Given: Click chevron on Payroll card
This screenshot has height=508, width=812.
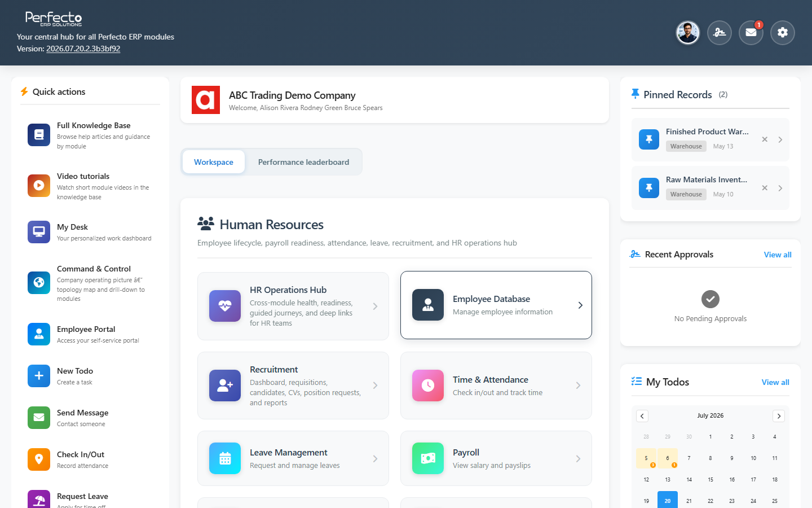Looking at the screenshot, I should tap(578, 458).
